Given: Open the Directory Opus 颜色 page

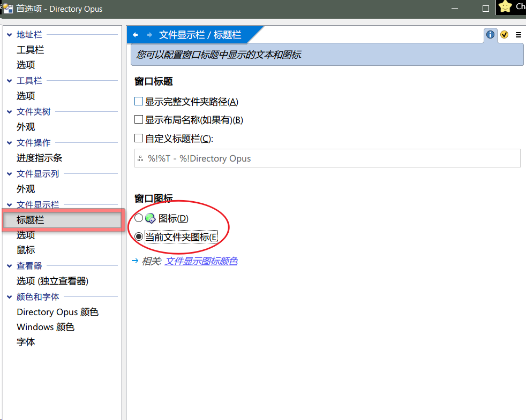Looking at the screenshot, I should tap(58, 312).
